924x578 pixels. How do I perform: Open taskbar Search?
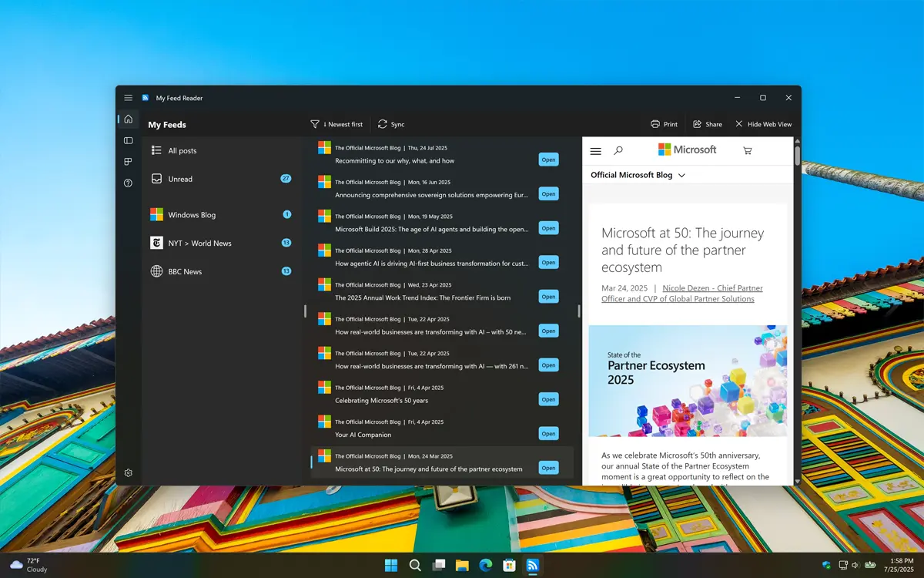pyautogui.click(x=415, y=566)
